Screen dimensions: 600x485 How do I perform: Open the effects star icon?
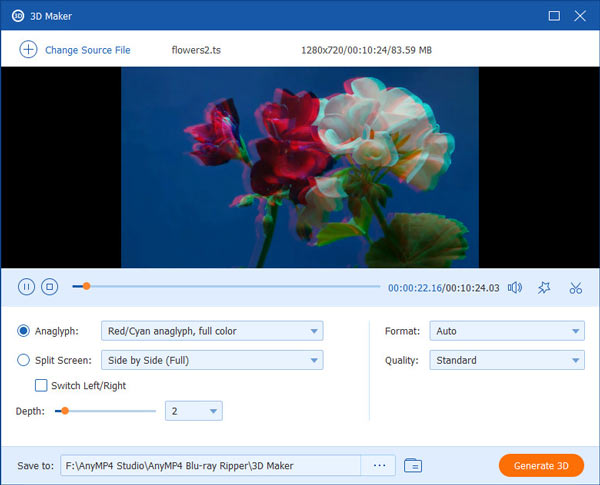pos(544,288)
